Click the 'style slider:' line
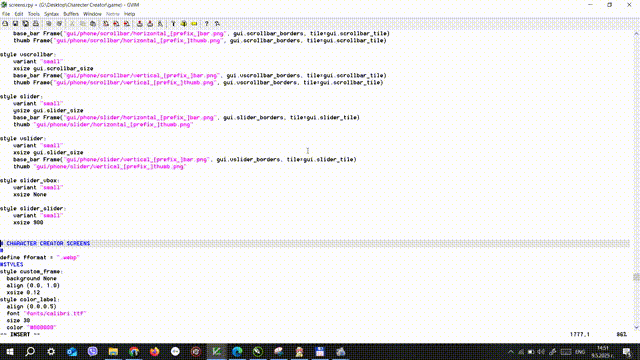Screen dimensions: 640x360 (21, 96)
